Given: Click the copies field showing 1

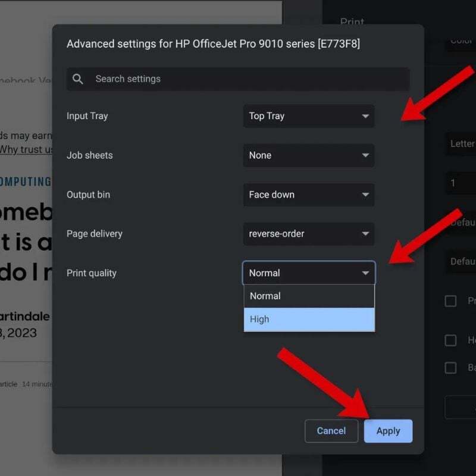Looking at the screenshot, I should (461, 183).
